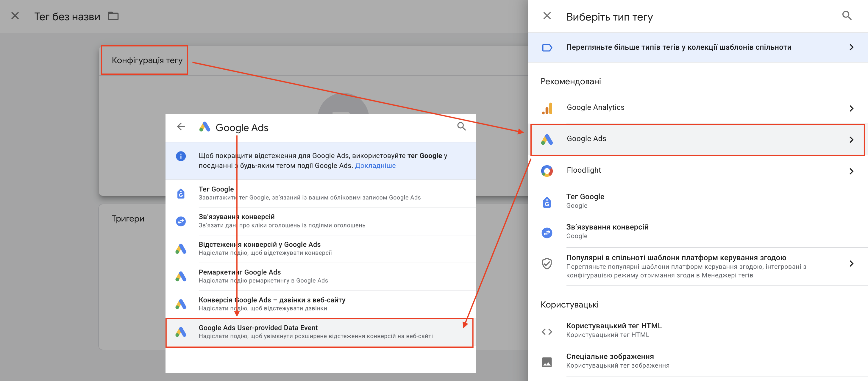Select 'Зв'язування конверсій' in Google Ads submenu
Image resolution: width=868 pixels, height=381 pixels.
pyautogui.click(x=321, y=221)
